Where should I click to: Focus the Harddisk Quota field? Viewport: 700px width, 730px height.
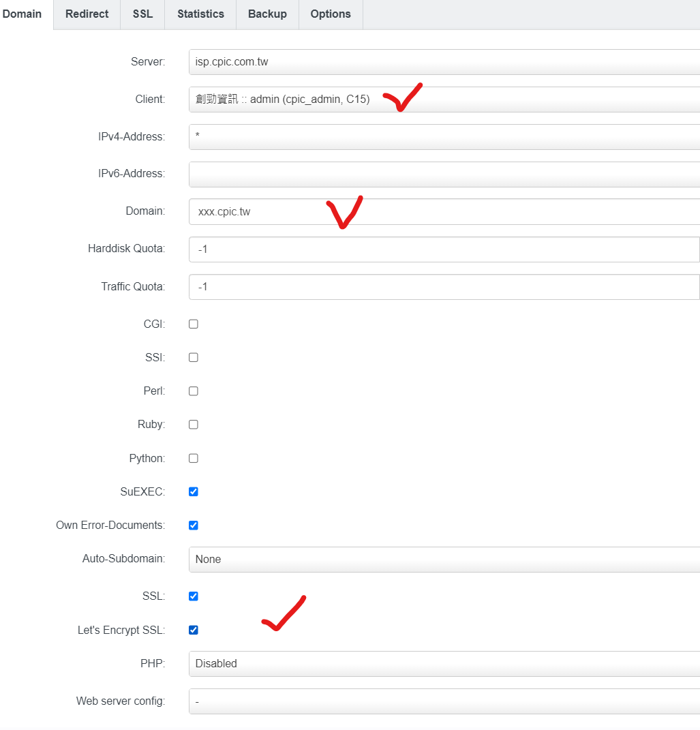click(x=443, y=249)
